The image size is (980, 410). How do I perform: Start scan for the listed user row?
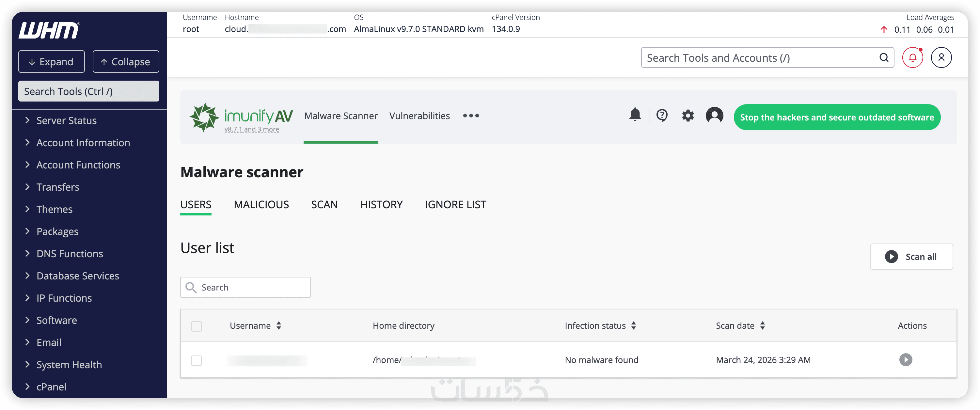[x=906, y=360]
